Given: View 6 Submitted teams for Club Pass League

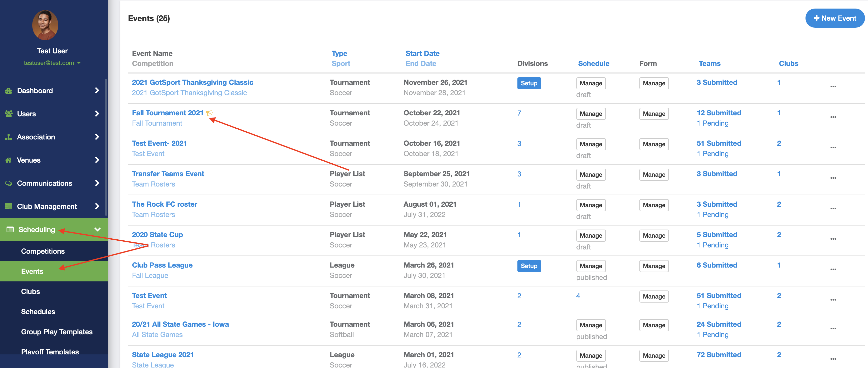Looking at the screenshot, I should pos(717,265).
